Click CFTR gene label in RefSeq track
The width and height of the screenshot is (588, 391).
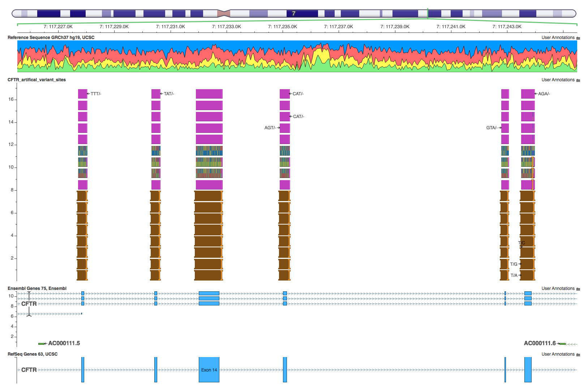coord(29,370)
